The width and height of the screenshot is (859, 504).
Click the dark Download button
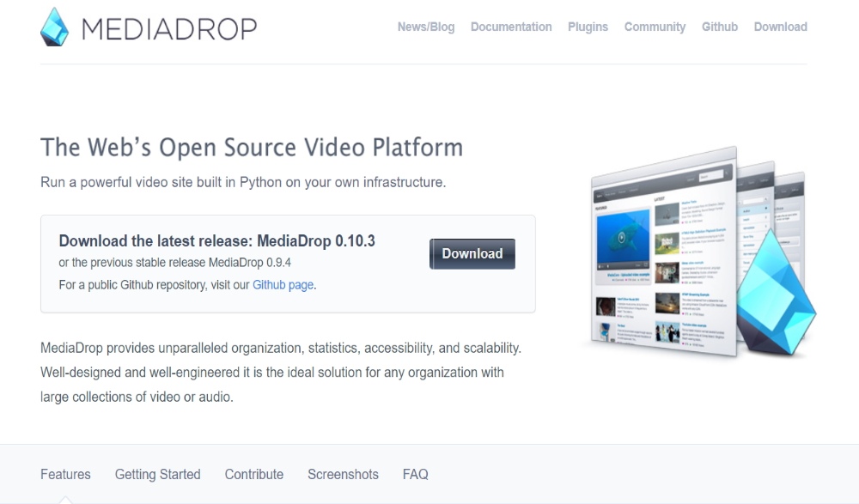[472, 253]
